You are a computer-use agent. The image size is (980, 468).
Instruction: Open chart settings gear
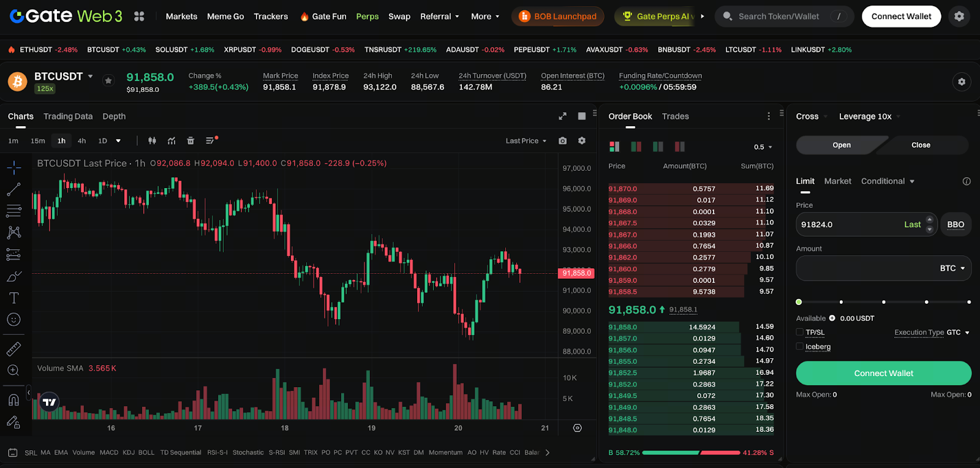point(582,141)
